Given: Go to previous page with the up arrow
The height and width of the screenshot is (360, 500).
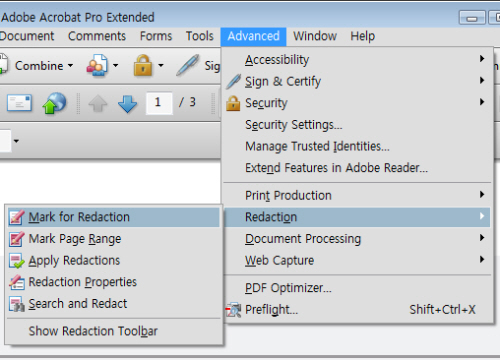Looking at the screenshot, I should (x=98, y=103).
